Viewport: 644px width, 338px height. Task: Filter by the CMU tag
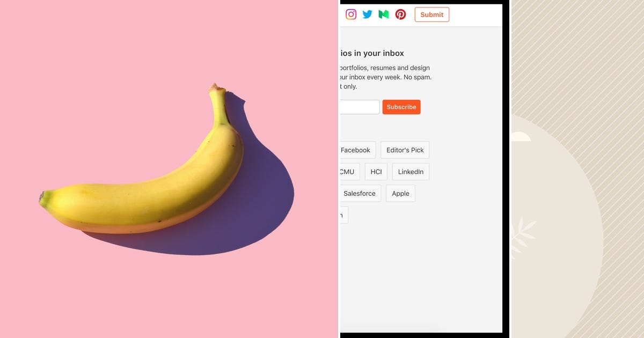348,172
